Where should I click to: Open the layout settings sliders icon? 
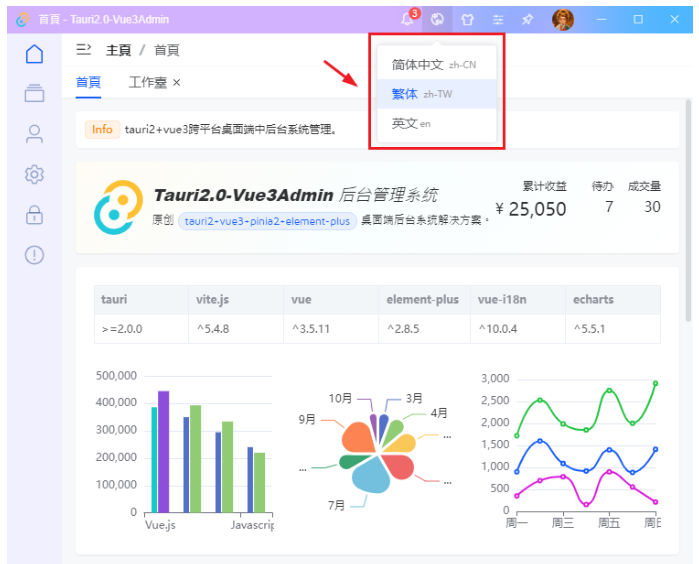498,19
